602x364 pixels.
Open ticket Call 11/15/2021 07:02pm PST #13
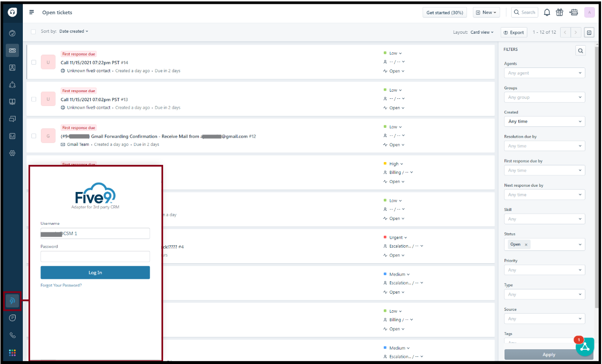coord(95,100)
